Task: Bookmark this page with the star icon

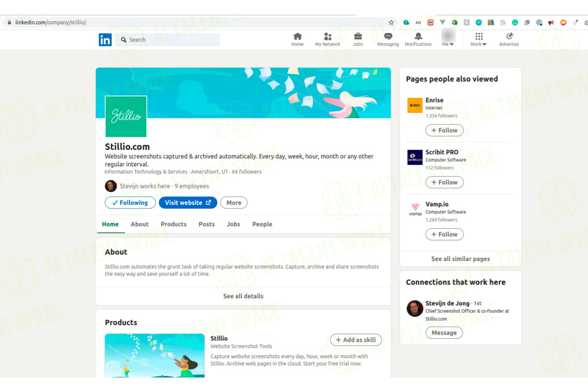Action: coord(391,23)
